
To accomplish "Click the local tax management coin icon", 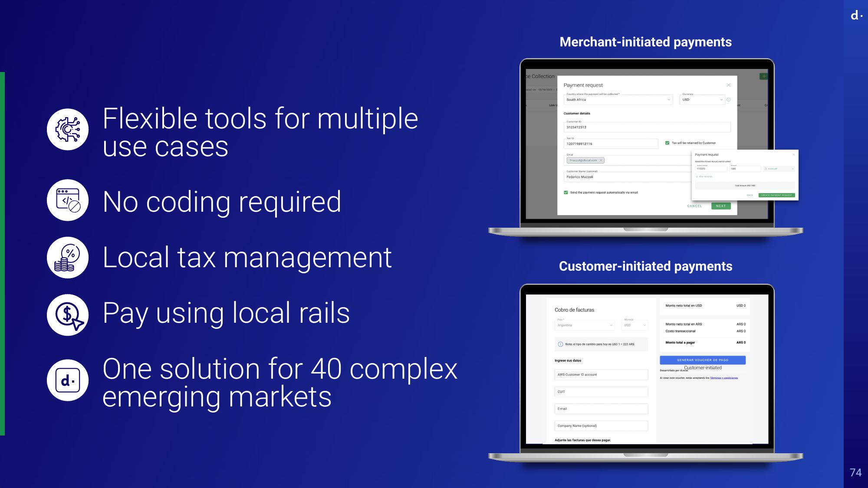I will point(67,257).
